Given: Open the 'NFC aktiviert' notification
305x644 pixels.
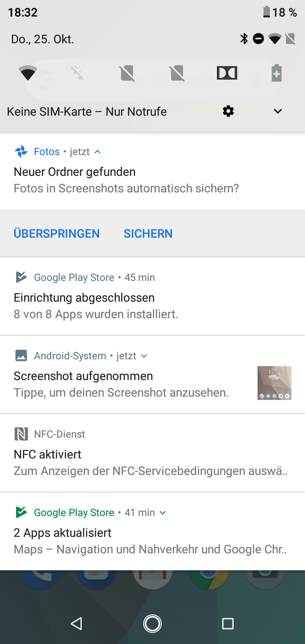Looking at the screenshot, I should click(127, 462).
